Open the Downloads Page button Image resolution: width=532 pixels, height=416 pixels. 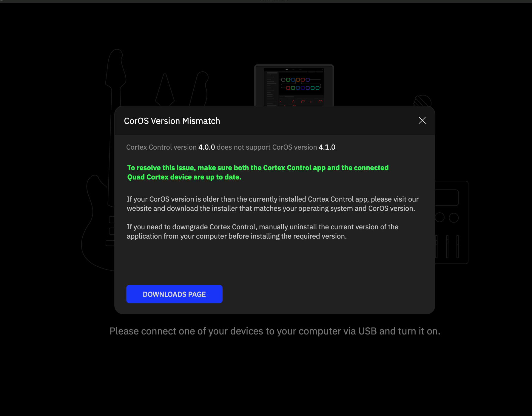coord(174,294)
